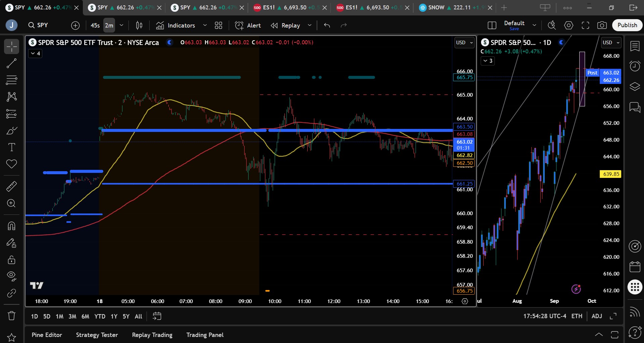The image size is (644, 343).
Task: Open the Strategy Tester tab
Action: click(97, 335)
